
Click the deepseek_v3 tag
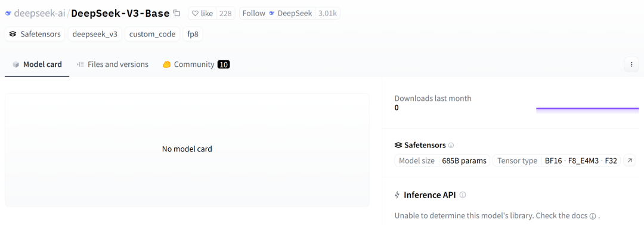(x=95, y=34)
